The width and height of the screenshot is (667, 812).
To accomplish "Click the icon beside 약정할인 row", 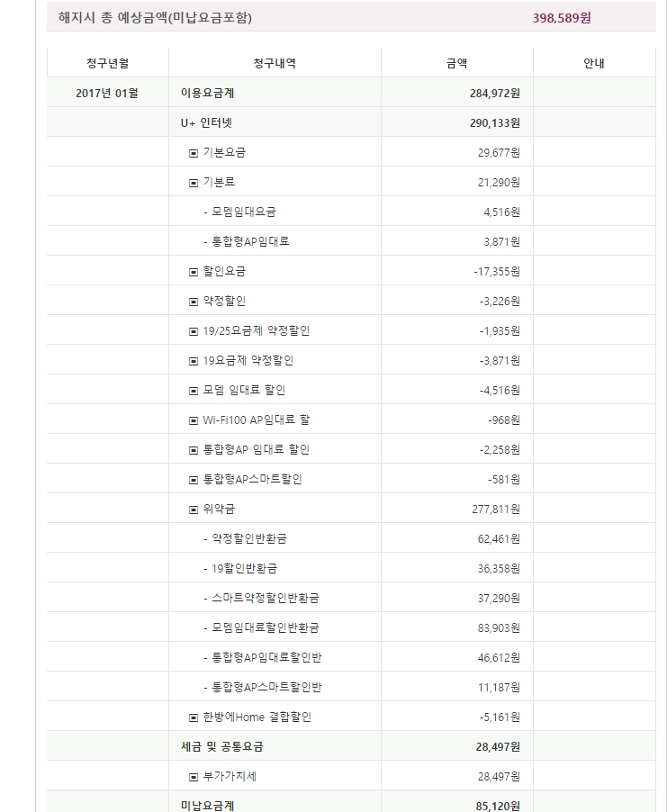I will (x=193, y=302).
